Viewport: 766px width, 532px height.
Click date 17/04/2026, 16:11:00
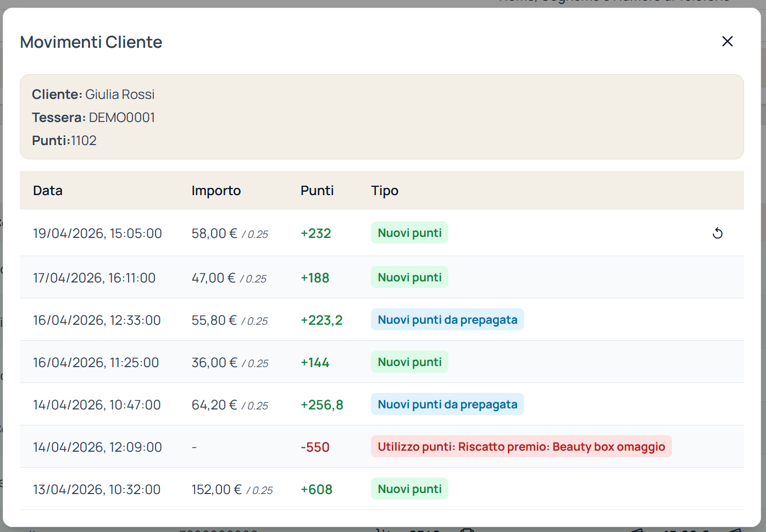(x=94, y=278)
